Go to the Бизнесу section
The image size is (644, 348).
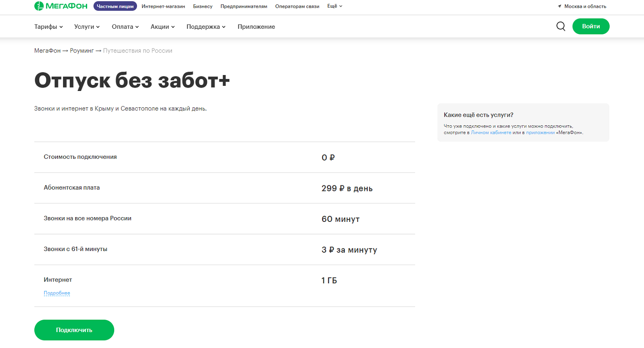click(203, 6)
